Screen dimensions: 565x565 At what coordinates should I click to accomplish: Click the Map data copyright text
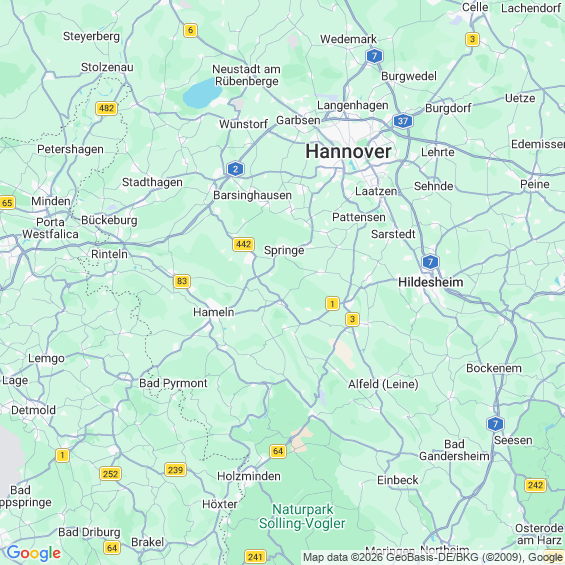tap(432, 557)
